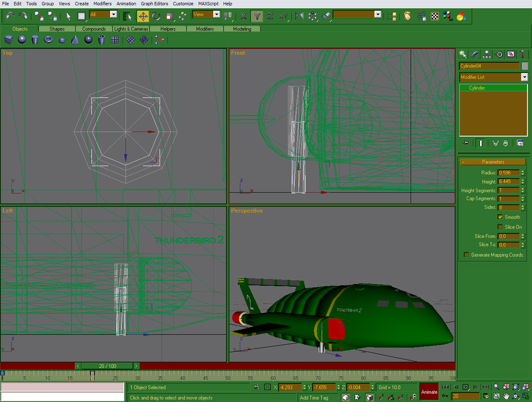Click the Configure Modifier Sets icon
The image size is (532, 402).
point(520,143)
